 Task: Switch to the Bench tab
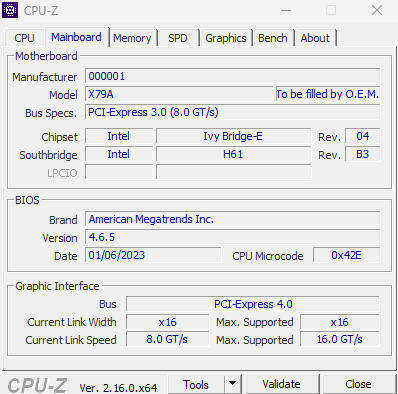(x=273, y=38)
